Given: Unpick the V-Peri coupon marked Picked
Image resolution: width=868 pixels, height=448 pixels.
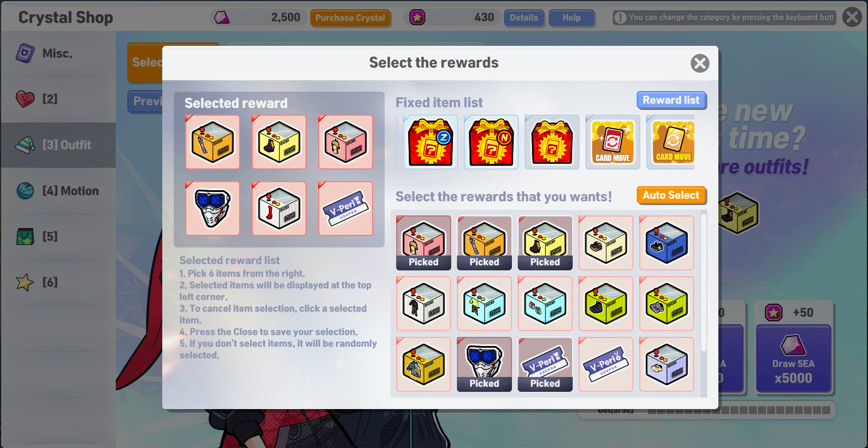Looking at the screenshot, I should click(545, 364).
